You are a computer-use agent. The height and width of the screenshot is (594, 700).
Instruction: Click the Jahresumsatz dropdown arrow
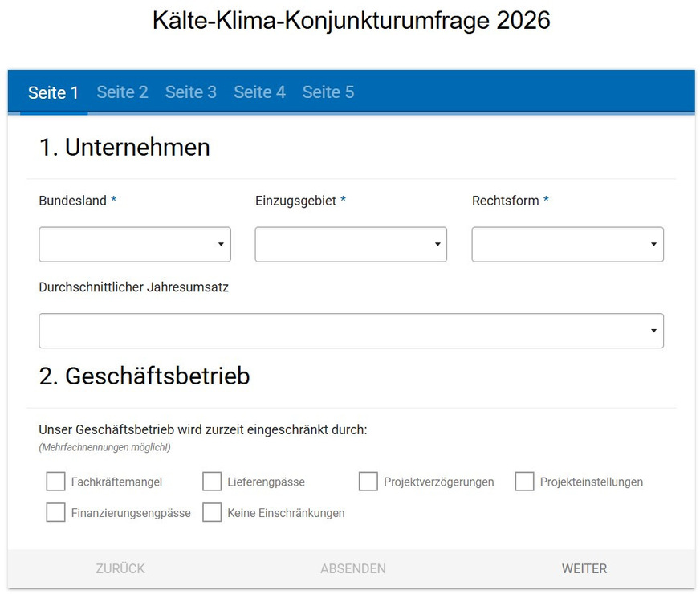[653, 330]
